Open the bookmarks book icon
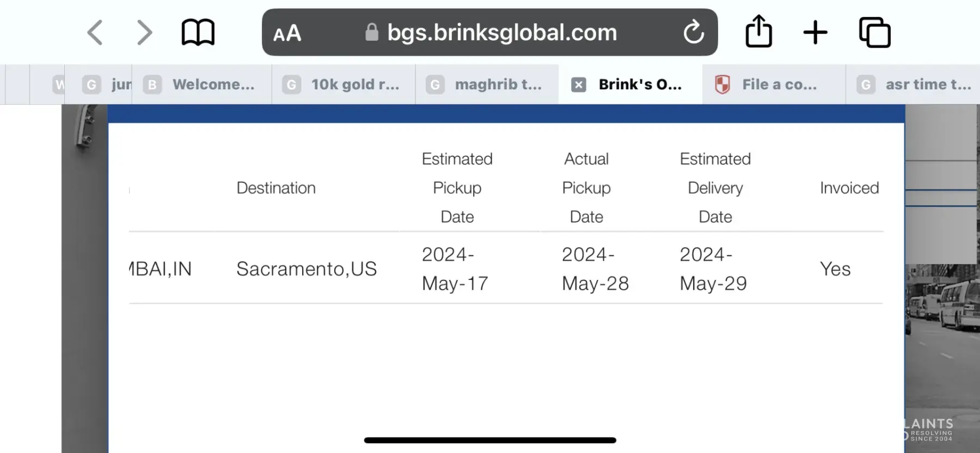 [x=198, y=33]
